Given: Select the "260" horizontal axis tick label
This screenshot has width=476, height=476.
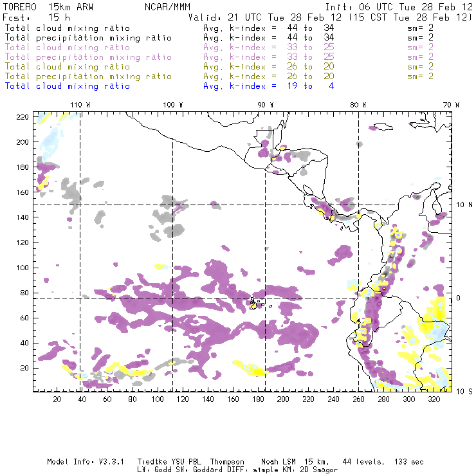Looking at the screenshot, I should click(358, 399).
